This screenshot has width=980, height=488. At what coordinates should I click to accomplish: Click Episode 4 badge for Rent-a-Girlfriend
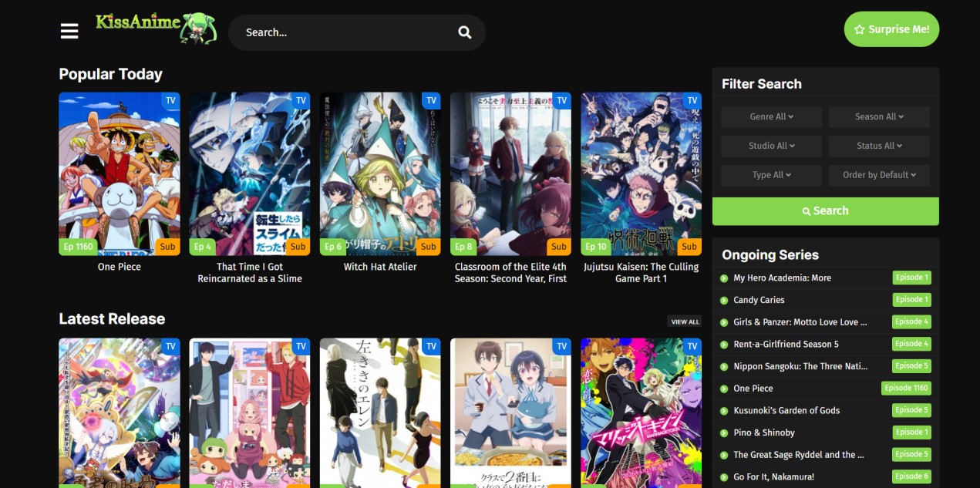(911, 344)
